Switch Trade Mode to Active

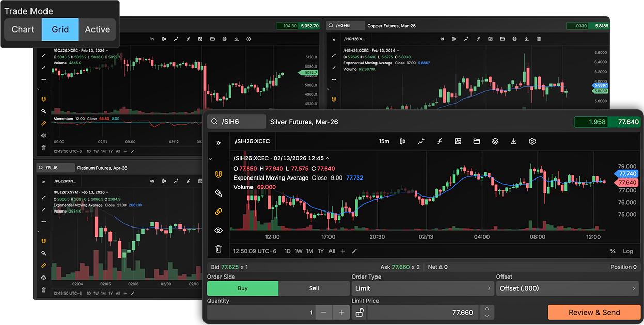coord(97,29)
